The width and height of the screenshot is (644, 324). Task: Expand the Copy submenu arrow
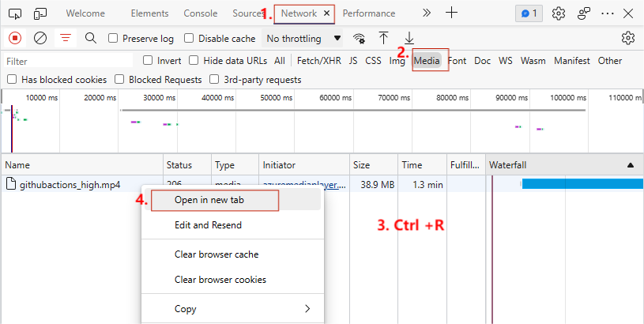pyautogui.click(x=307, y=308)
